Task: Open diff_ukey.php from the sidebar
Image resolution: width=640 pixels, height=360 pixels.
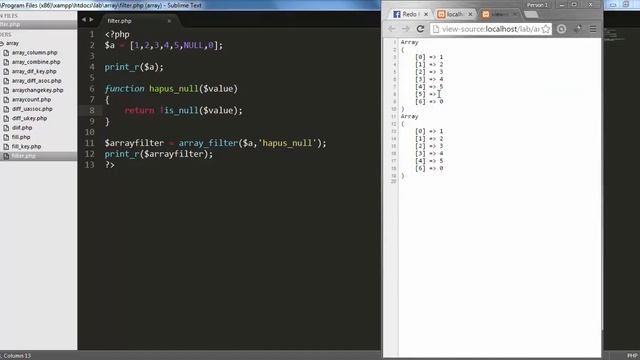Action: click(x=29, y=118)
